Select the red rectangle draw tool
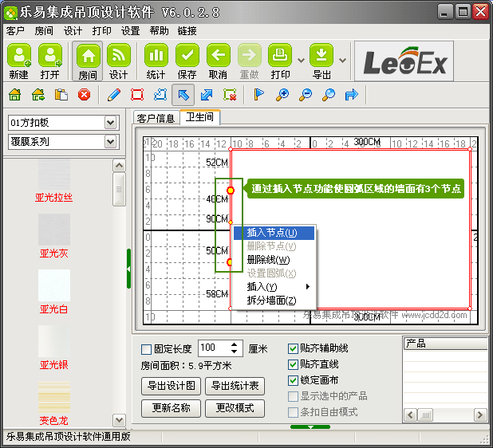The width and height of the screenshot is (493, 448). 137,95
